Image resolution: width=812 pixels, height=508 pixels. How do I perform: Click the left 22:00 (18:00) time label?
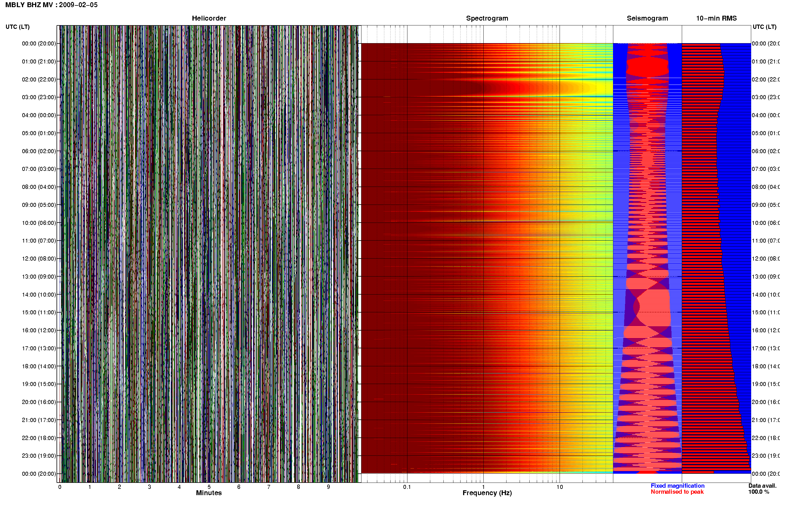pos(39,438)
